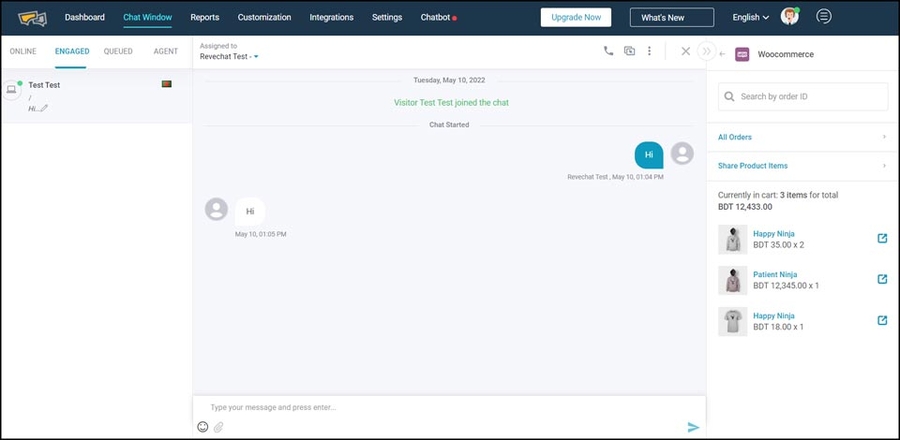Open the Patient Ninja external link icon
This screenshot has width=900, height=440.
tap(882, 279)
